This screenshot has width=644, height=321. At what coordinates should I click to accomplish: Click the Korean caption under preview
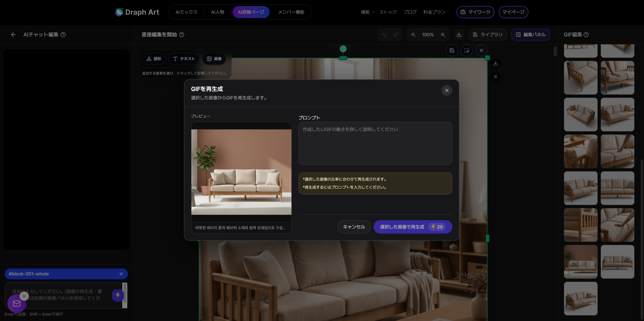point(240,228)
